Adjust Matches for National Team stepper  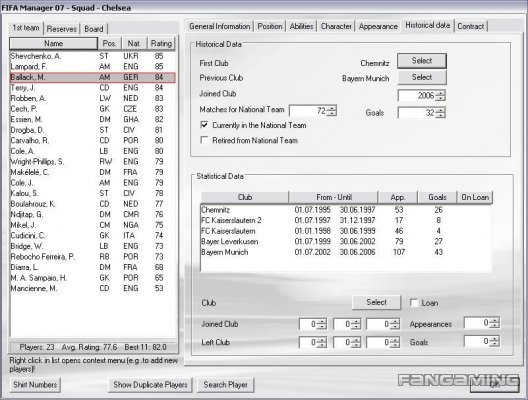point(331,111)
